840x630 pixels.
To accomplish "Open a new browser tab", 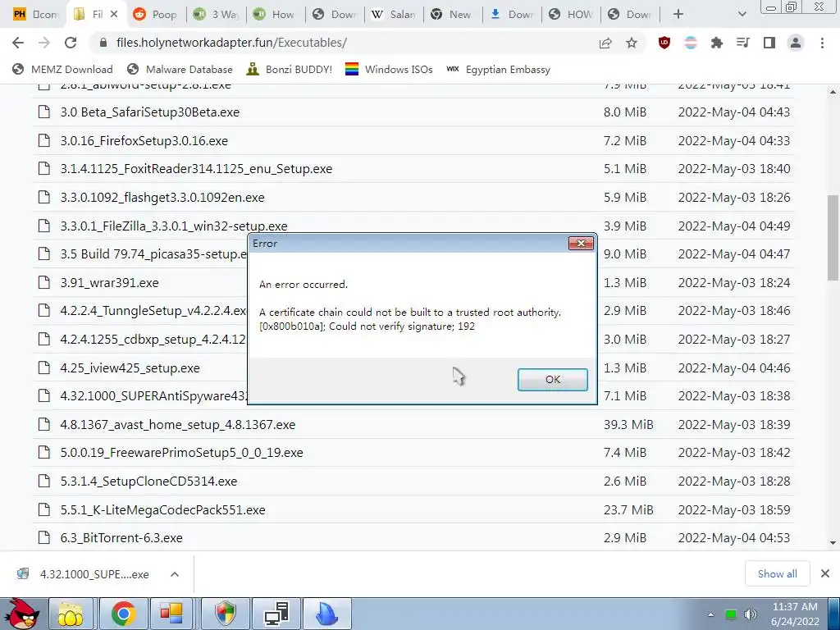I will [678, 15].
